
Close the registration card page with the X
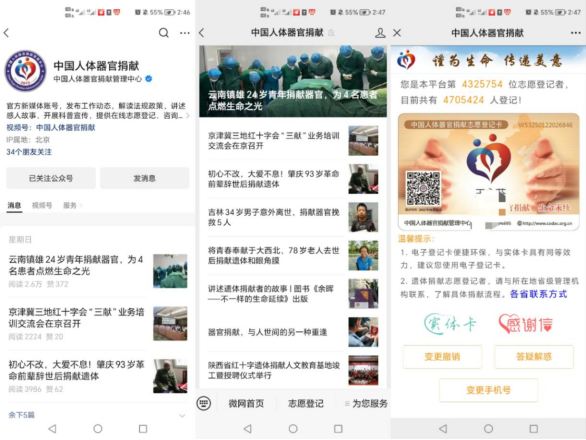point(397,33)
